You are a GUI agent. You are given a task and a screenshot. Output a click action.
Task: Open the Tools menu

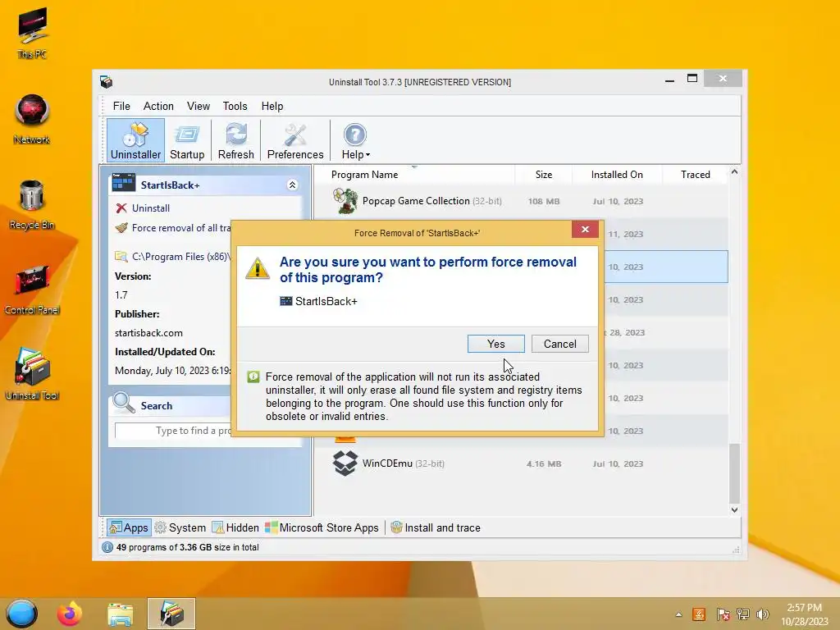click(235, 106)
